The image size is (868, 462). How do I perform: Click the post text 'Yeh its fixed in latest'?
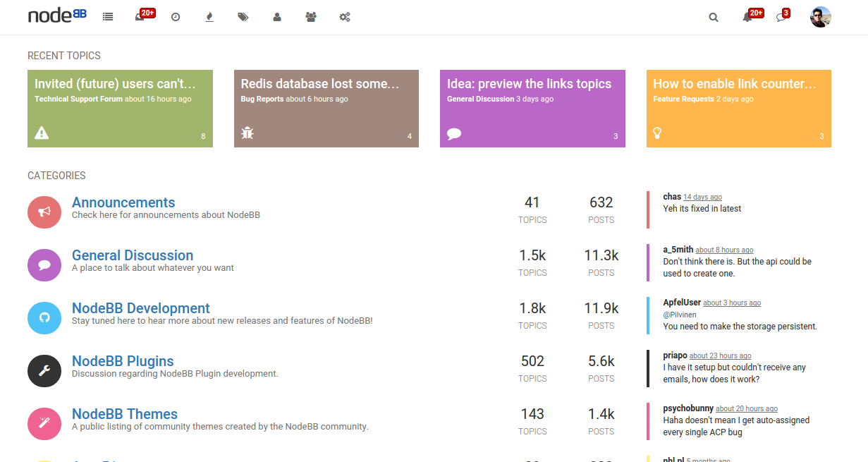(x=702, y=209)
